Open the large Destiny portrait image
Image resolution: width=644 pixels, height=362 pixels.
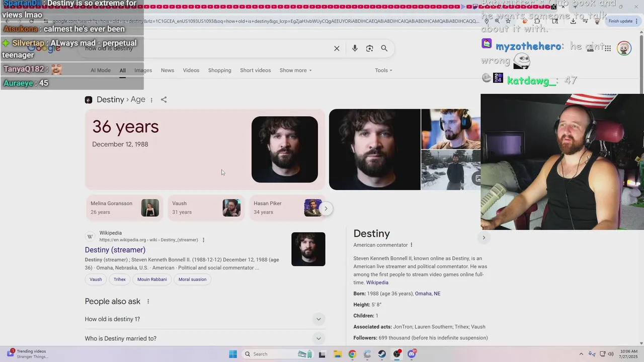point(375,149)
